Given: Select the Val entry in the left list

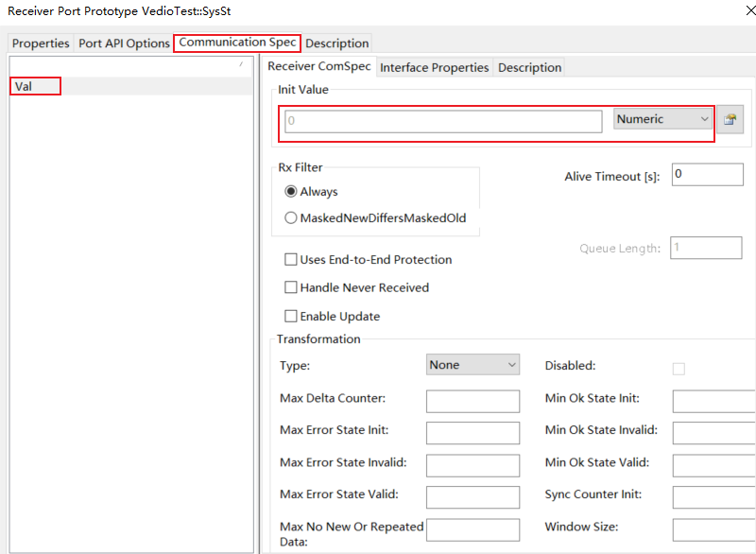Looking at the screenshot, I should [x=35, y=85].
